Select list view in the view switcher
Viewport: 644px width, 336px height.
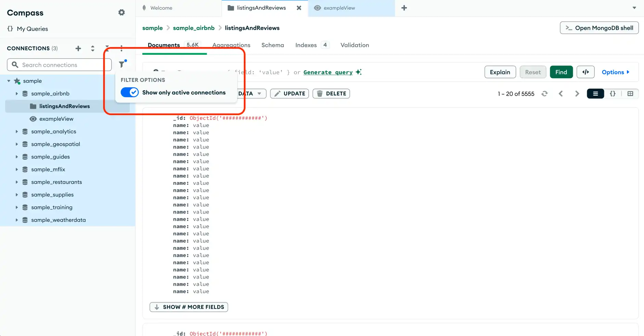click(595, 93)
